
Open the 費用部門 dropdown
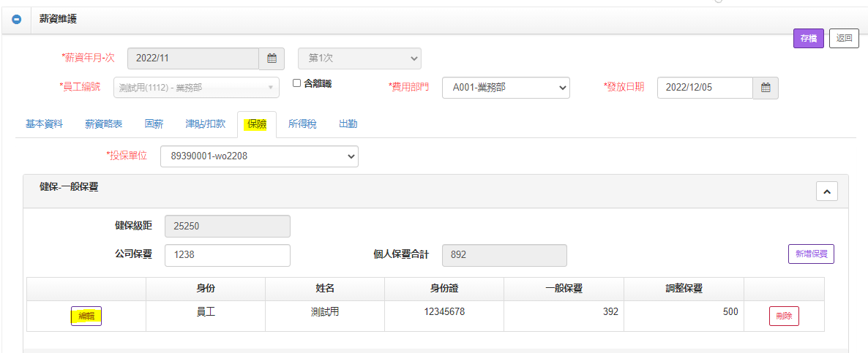point(506,88)
